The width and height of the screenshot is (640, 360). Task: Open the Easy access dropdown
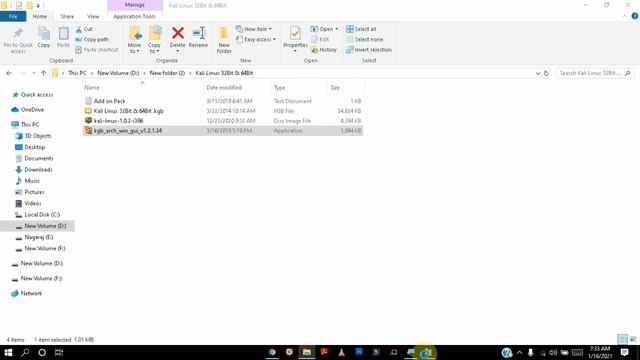256,39
